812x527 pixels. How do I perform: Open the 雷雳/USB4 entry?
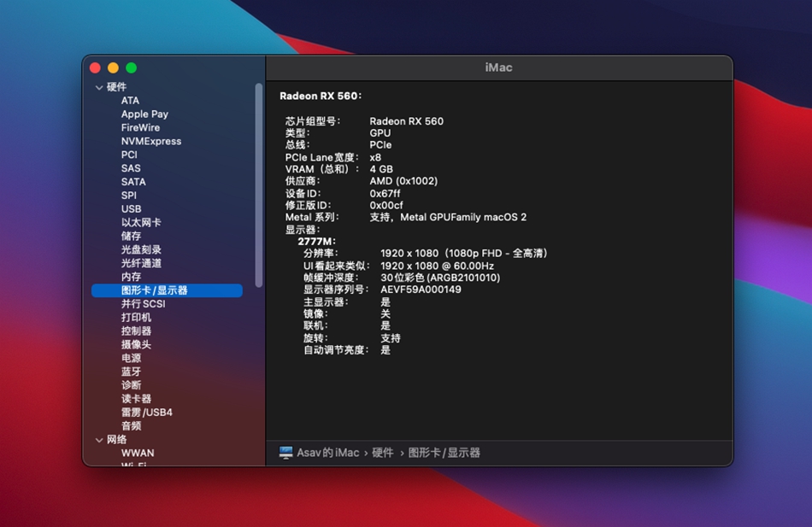pos(146,412)
